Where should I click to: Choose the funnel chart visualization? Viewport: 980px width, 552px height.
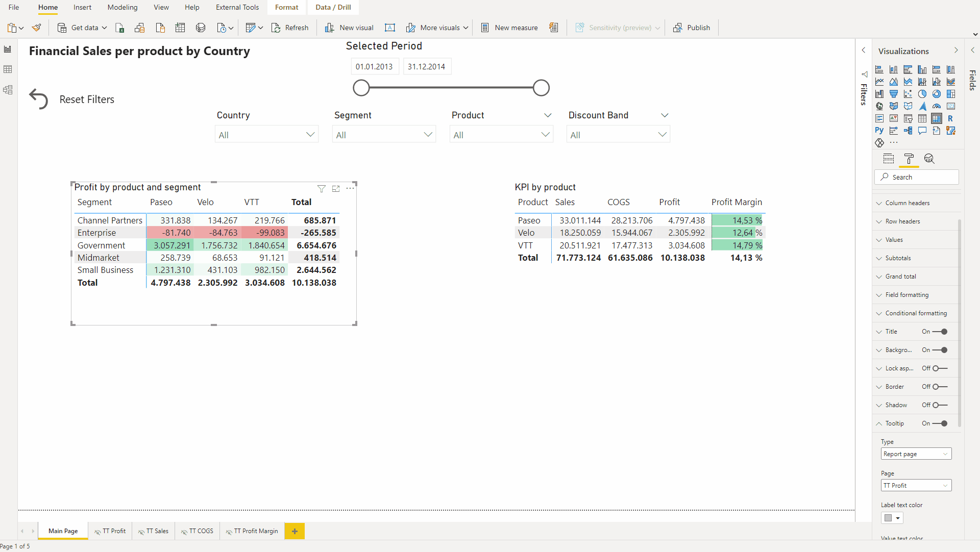[893, 94]
